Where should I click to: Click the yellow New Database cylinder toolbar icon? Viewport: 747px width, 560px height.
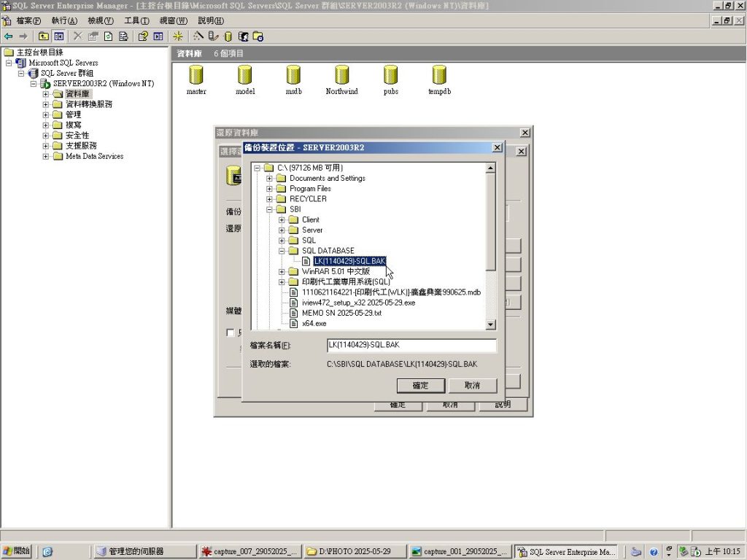pyautogui.click(x=228, y=36)
